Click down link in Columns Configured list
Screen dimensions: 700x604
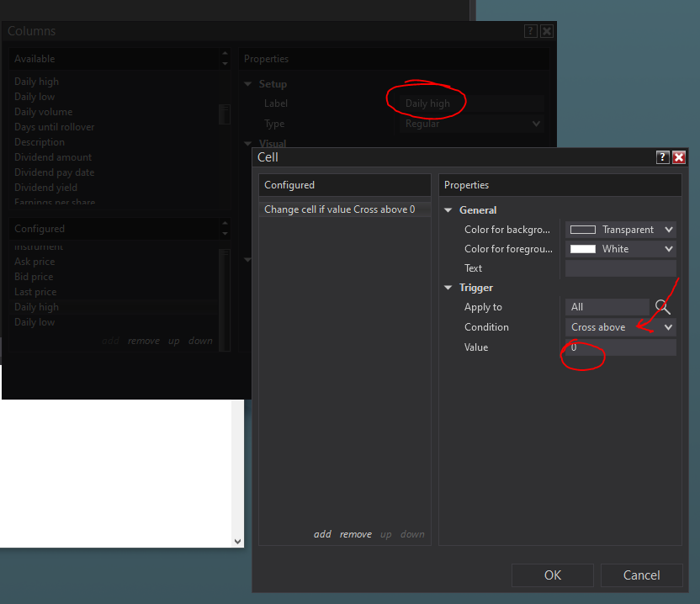(200, 341)
